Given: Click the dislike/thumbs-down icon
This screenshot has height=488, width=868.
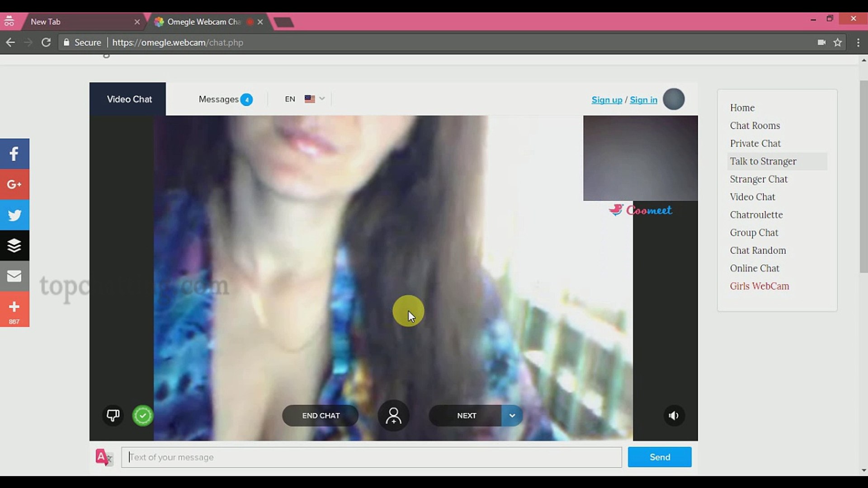Looking at the screenshot, I should point(113,415).
